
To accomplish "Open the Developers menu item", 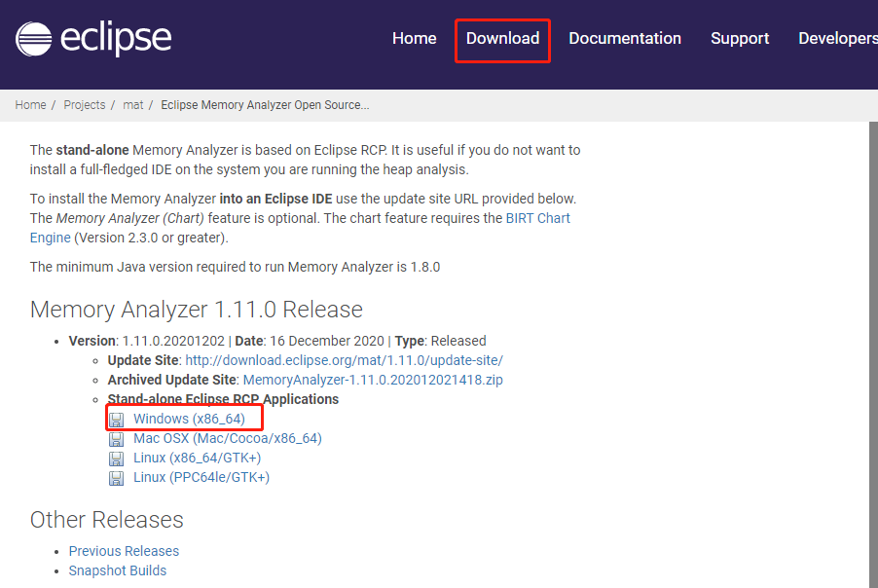I will pos(838,39).
